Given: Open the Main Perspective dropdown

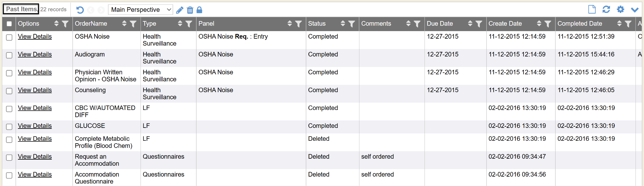Looking at the screenshot, I should (141, 10).
